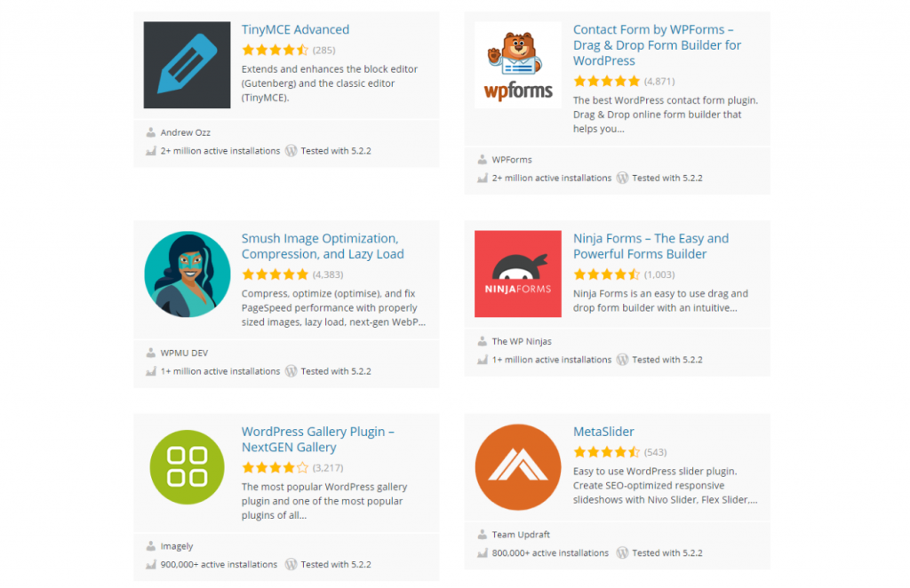The image size is (910, 588).
Task: Open Smush Image Optimization plugin page
Action: point(322,246)
